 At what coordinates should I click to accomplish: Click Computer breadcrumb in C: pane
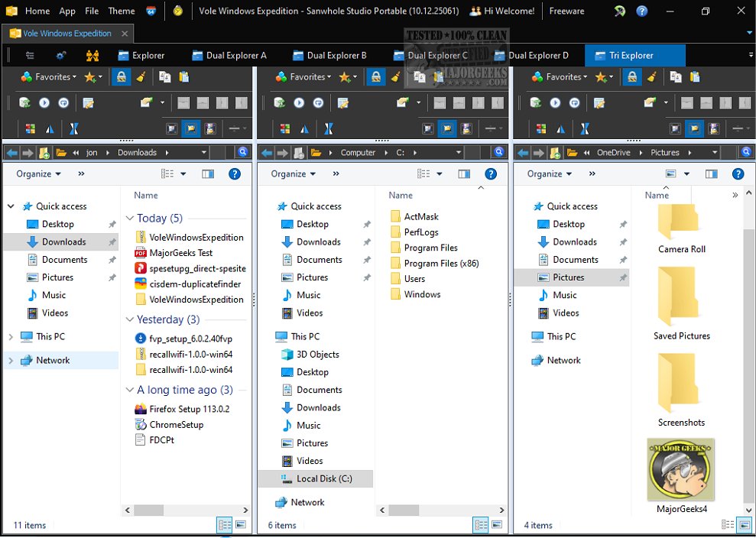tap(358, 153)
